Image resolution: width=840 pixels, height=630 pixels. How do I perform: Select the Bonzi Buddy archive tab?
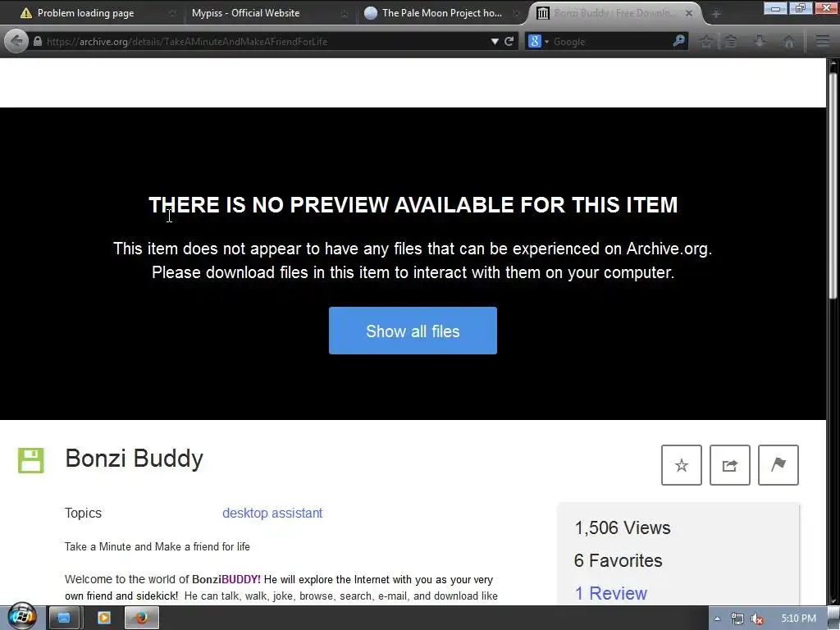point(614,13)
